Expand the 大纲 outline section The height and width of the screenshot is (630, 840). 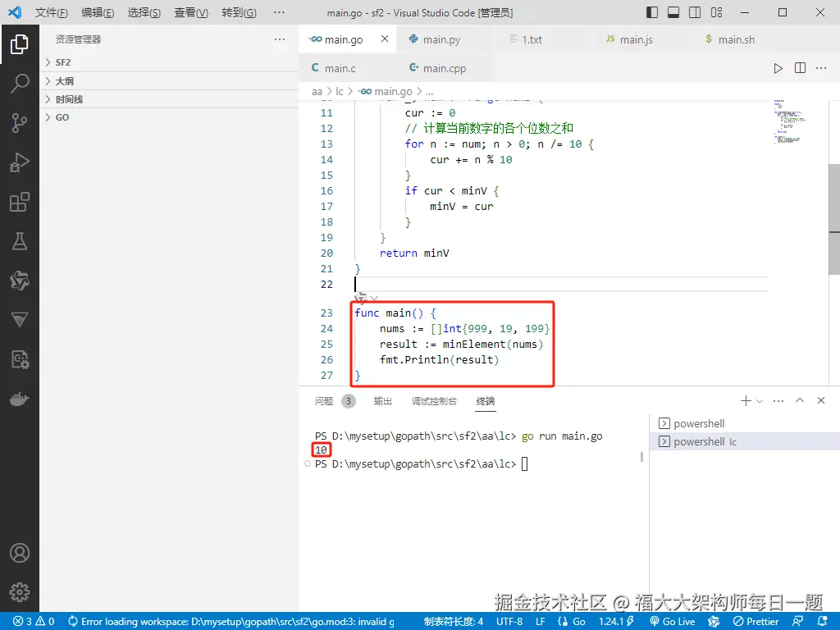click(169, 81)
